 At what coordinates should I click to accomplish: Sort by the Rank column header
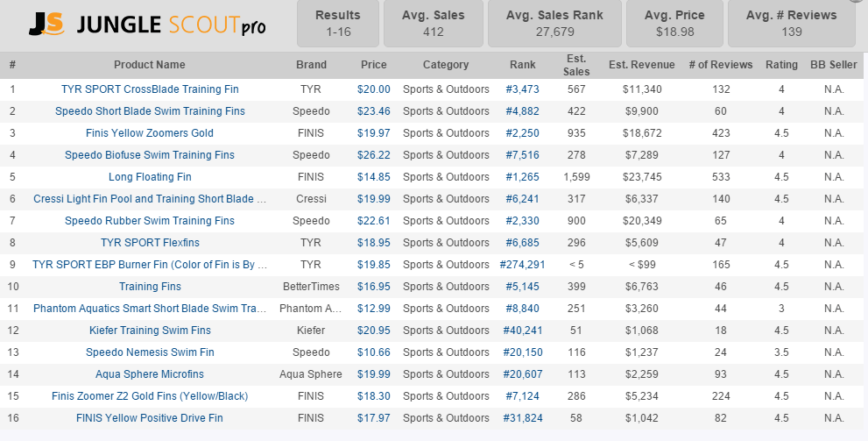[x=523, y=65]
